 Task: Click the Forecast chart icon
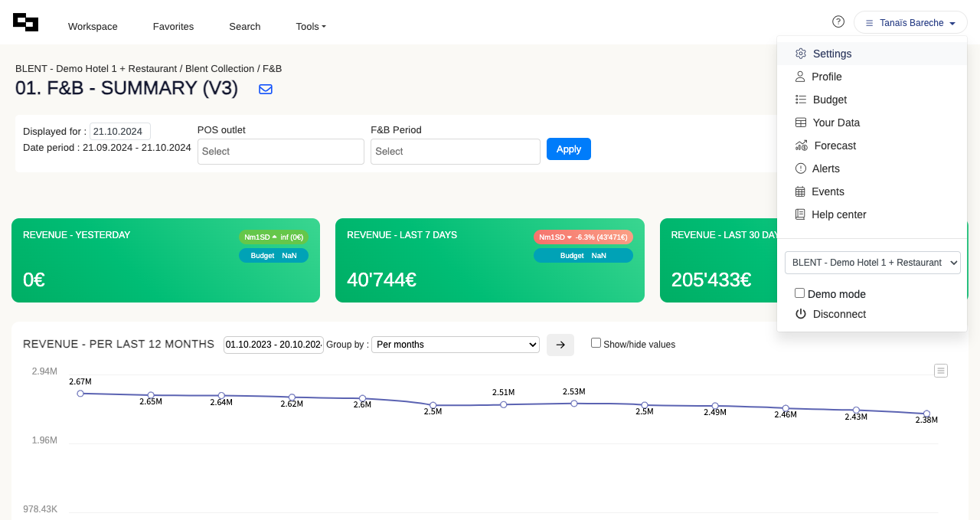pyautogui.click(x=802, y=146)
